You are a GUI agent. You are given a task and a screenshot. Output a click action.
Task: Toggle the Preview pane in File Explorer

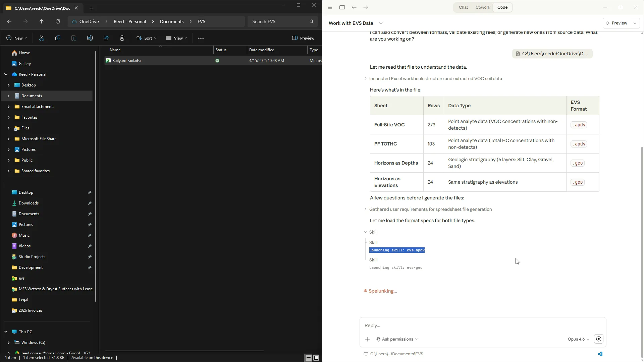point(303,38)
